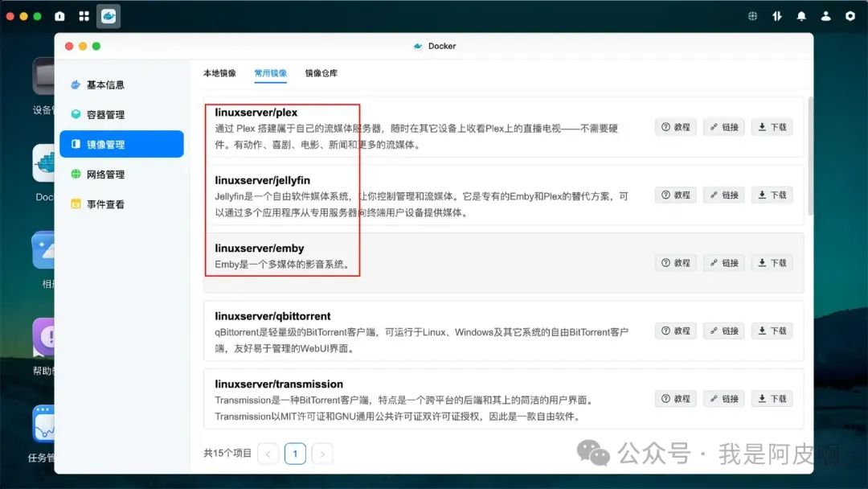This screenshot has width=868, height=489.
Task: Open 容器管理 in the sidebar
Action: pos(121,115)
